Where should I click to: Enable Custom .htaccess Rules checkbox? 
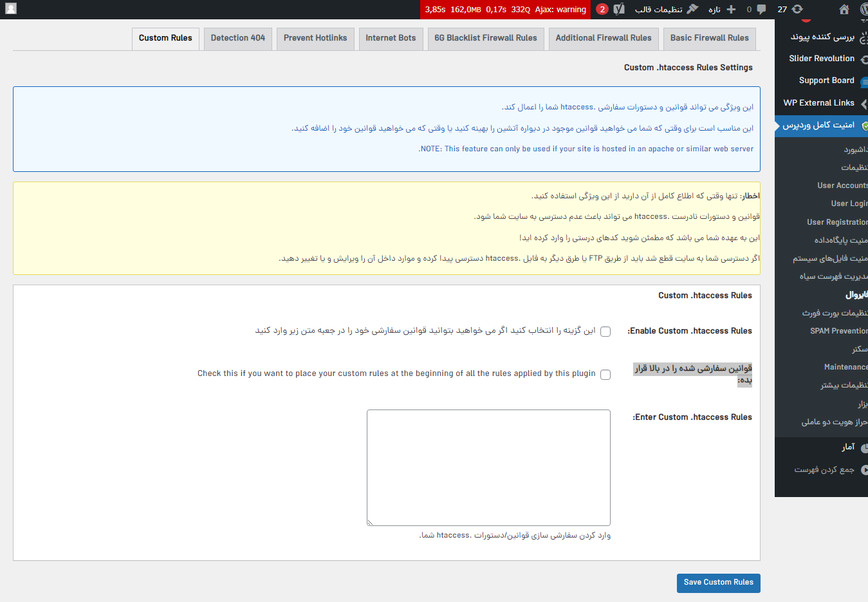[x=605, y=332]
